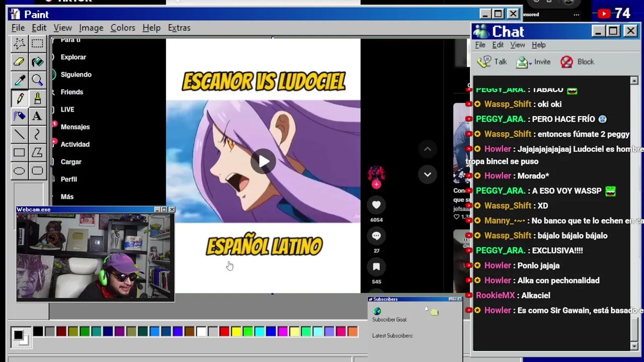
Task: Select the Ellipse shape tool
Action: coord(19,171)
